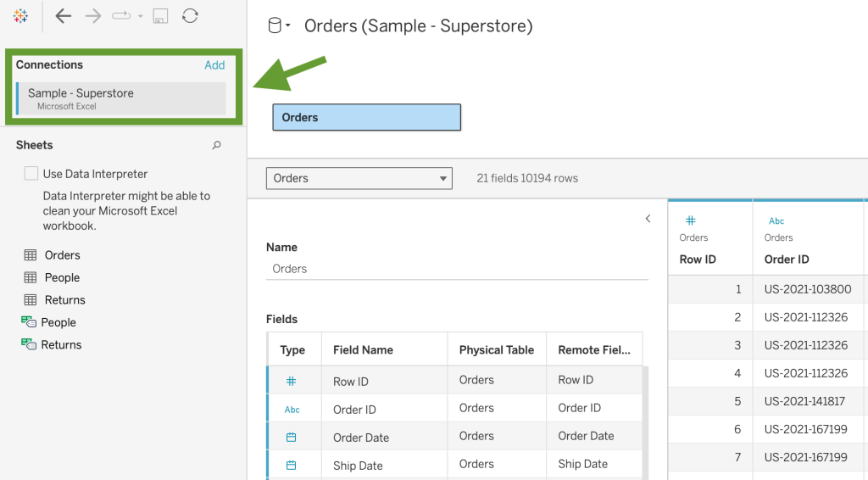Image resolution: width=868 pixels, height=480 pixels.
Task: Refresh the data source
Action: [190, 16]
